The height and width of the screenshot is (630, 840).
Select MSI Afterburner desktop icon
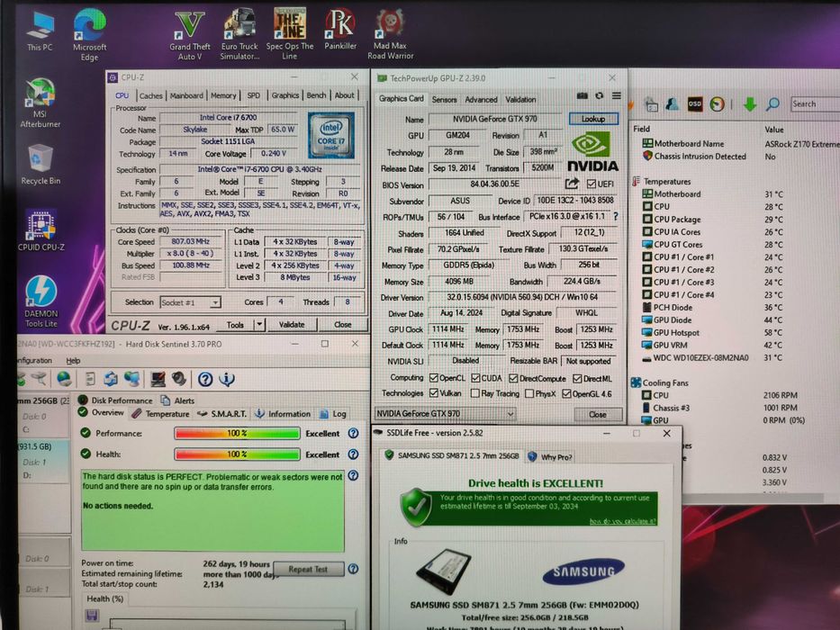[x=41, y=103]
